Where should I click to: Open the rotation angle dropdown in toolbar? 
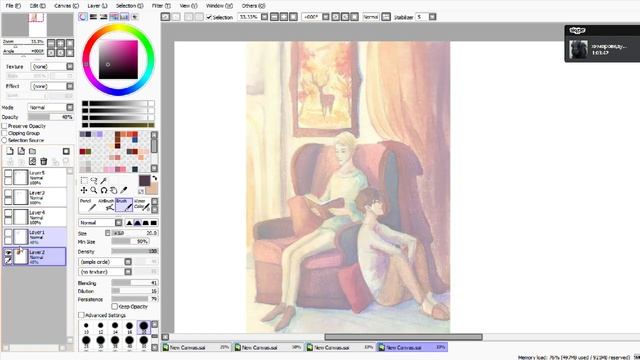(326, 17)
